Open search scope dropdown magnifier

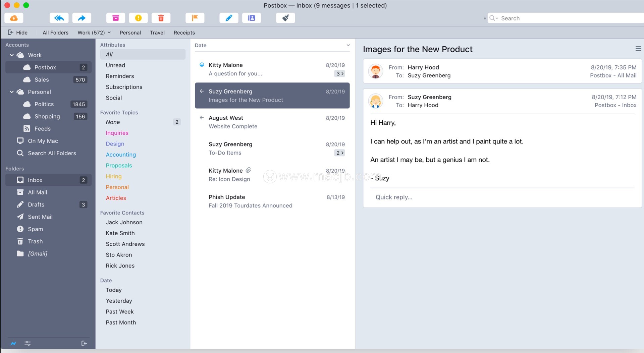(493, 18)
